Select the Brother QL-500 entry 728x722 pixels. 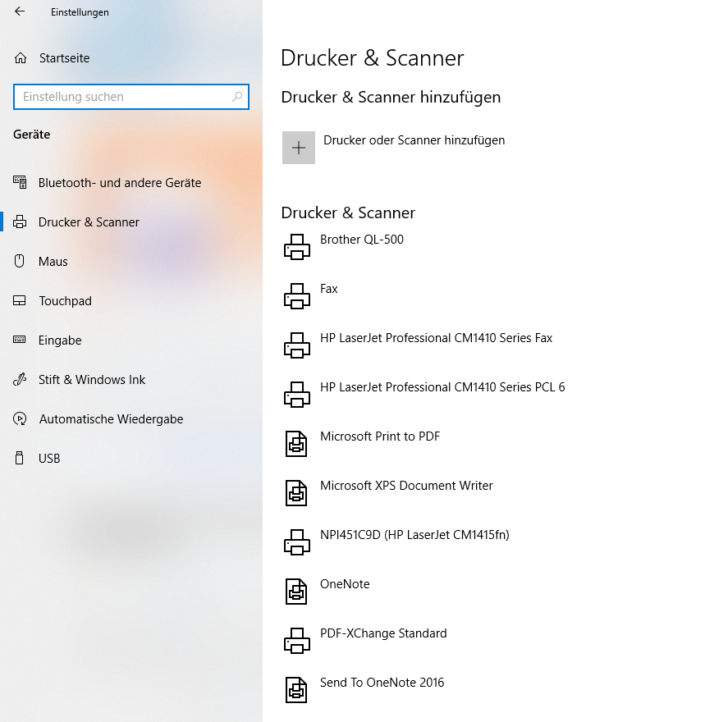(x=362, y=240)
